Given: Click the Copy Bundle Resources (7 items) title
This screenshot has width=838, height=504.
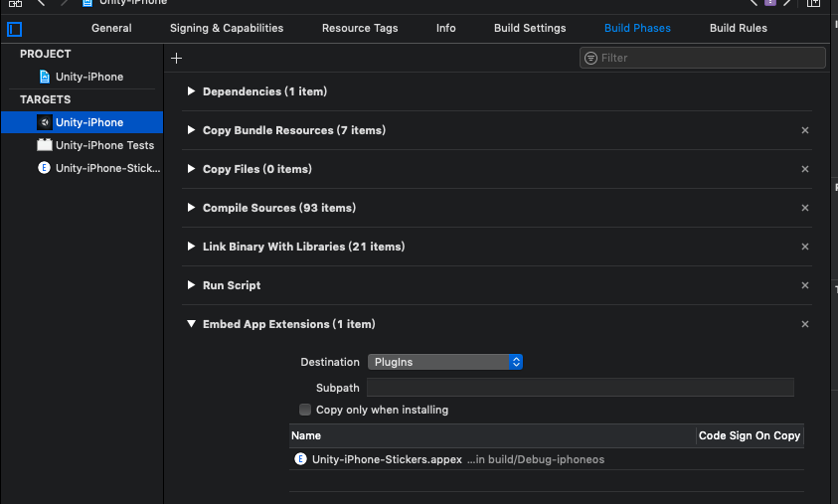Looking at the screenshot, I should click(x=294, y=130).
